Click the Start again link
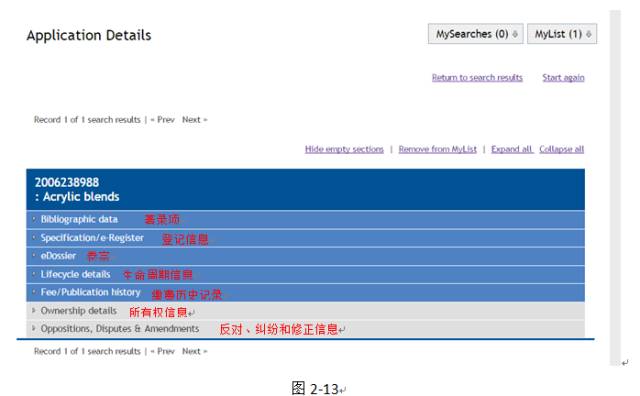The height and width of the screenshot is (396, 640). pos(563,78)
